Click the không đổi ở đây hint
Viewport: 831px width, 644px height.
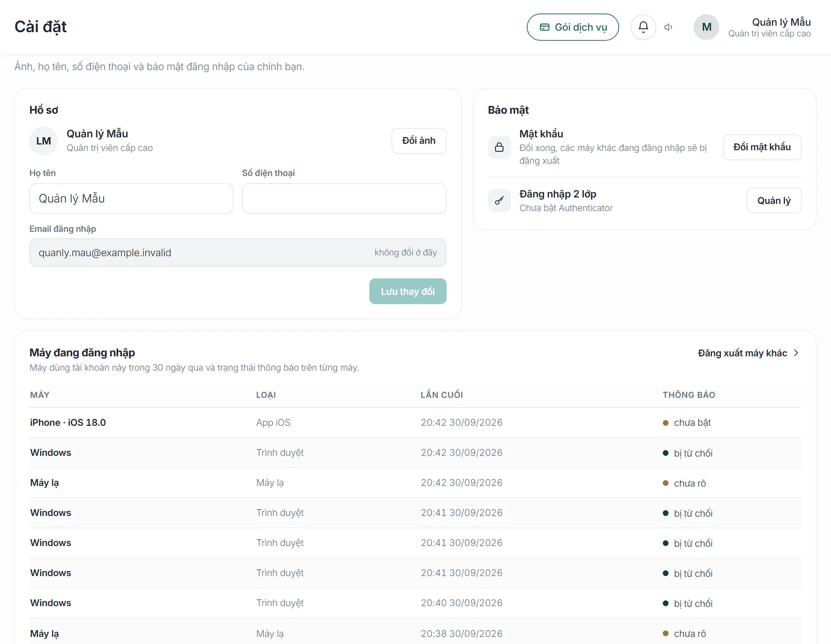click(406, 252)
